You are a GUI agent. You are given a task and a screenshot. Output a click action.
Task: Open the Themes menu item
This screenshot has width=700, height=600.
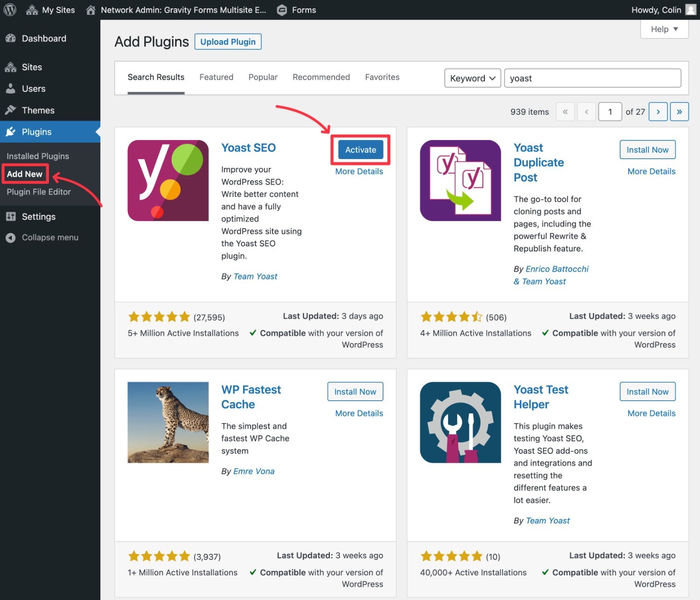click(50, 110)
